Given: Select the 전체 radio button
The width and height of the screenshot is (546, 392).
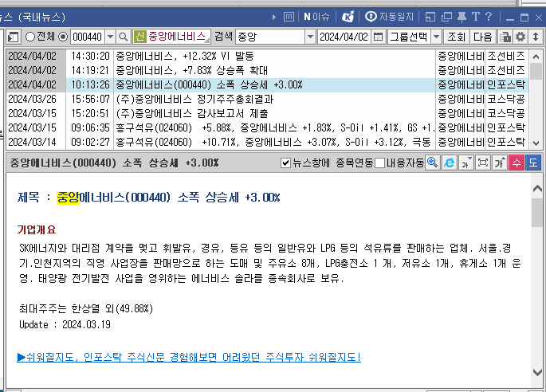Looking at the screenshot, I should 30,37.
